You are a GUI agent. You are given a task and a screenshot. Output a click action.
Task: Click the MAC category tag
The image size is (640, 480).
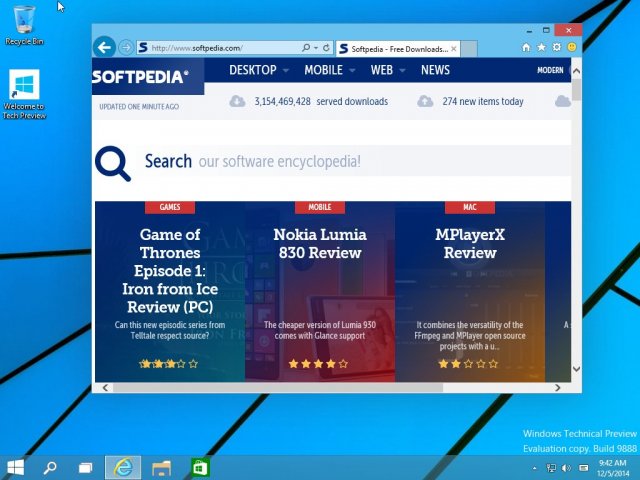(470, 207)
